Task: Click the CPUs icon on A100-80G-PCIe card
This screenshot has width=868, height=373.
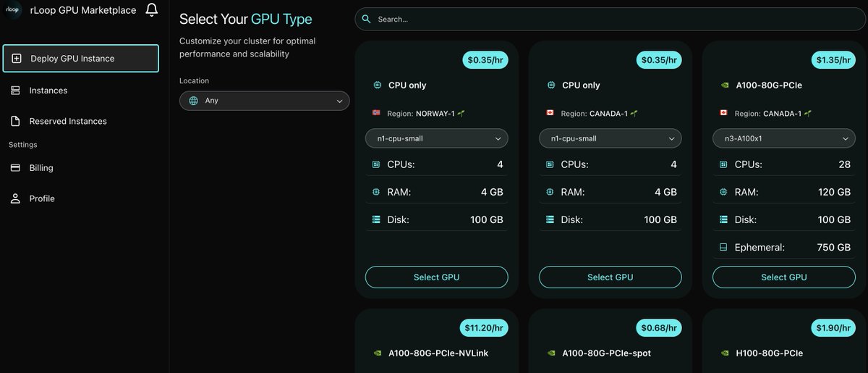Action: click(723, 164)
